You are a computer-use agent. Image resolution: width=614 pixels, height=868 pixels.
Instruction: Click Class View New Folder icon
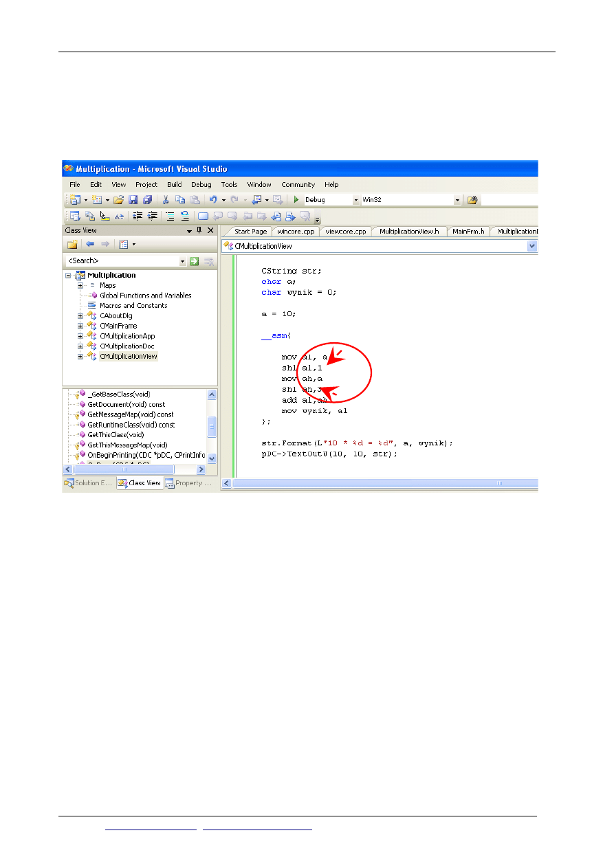point(72,244)
